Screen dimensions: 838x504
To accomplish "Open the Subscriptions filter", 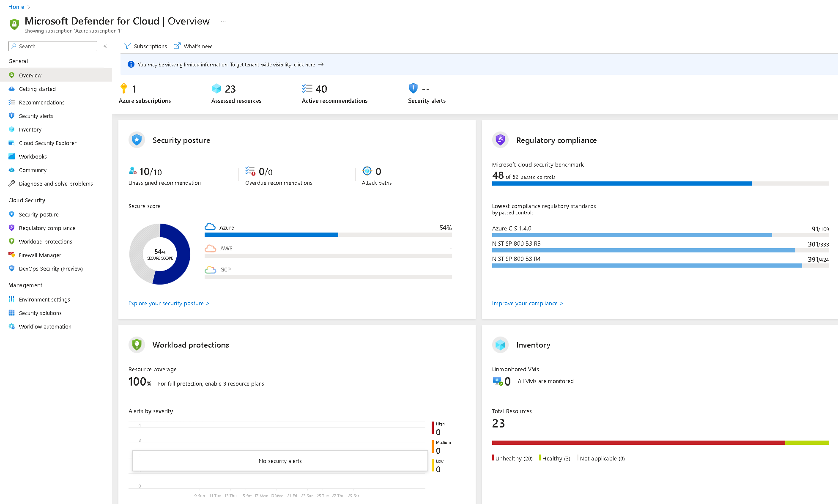I will [145, 46].
